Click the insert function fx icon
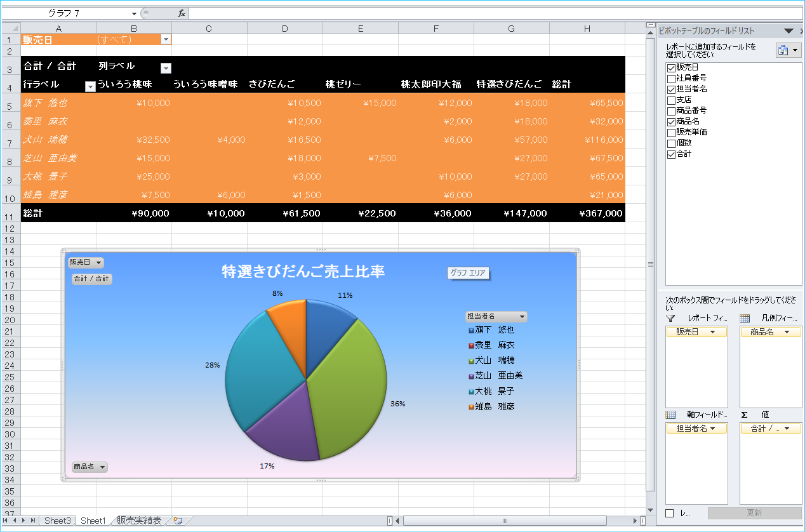The width and height of the screenshot is (805, 532). coord(181,13)
